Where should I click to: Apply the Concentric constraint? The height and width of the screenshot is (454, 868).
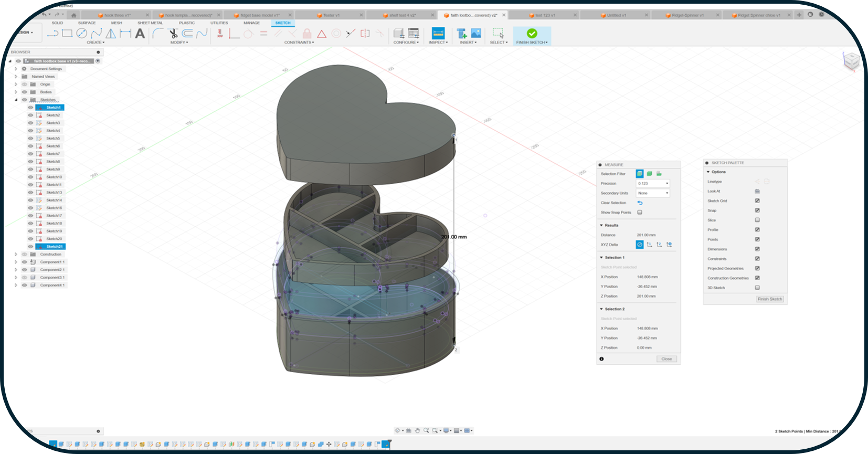(336, 34)
